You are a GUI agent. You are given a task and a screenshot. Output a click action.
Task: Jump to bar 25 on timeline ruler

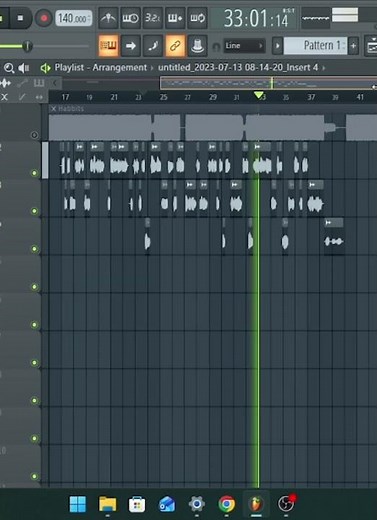point(163,97)
